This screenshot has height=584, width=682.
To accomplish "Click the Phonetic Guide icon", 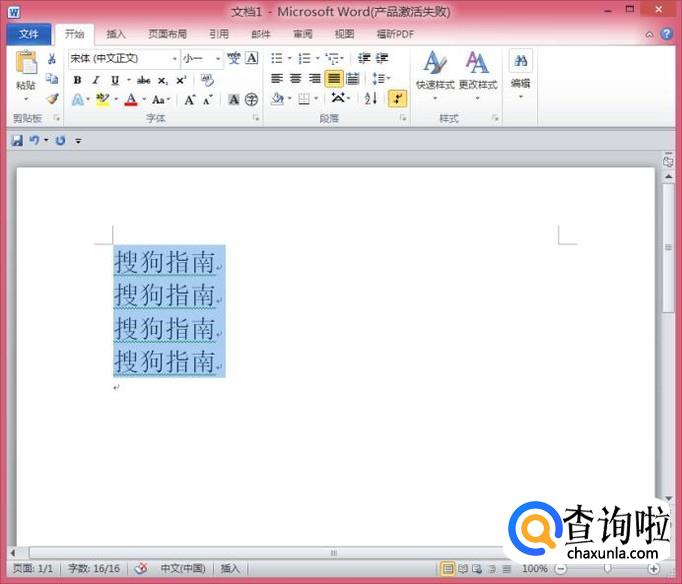I will 234,58.
